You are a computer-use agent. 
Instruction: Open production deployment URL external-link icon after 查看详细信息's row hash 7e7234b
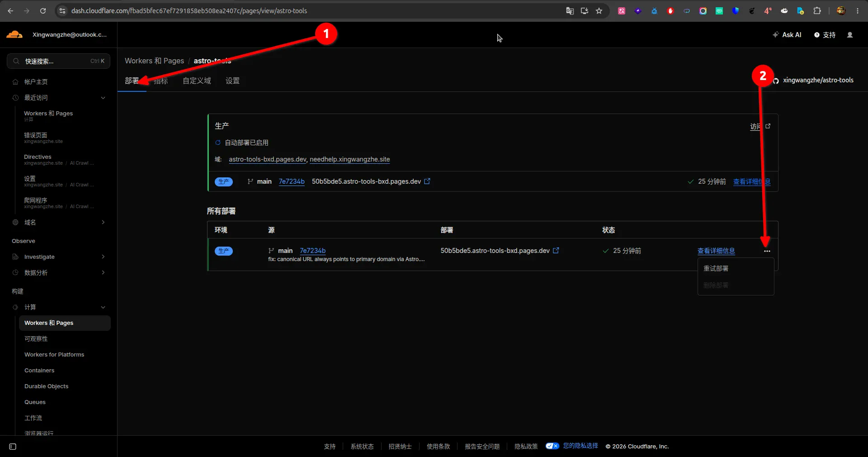click(x=427, y=181)
